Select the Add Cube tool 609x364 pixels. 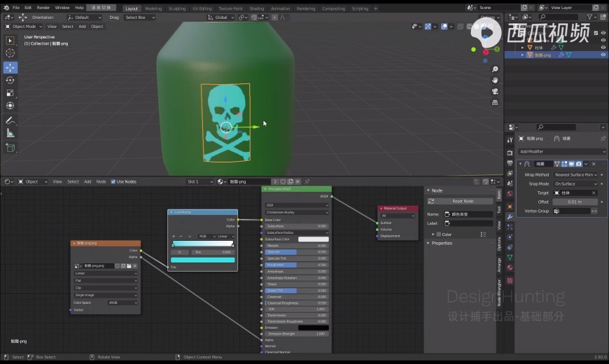pos(10,148)
